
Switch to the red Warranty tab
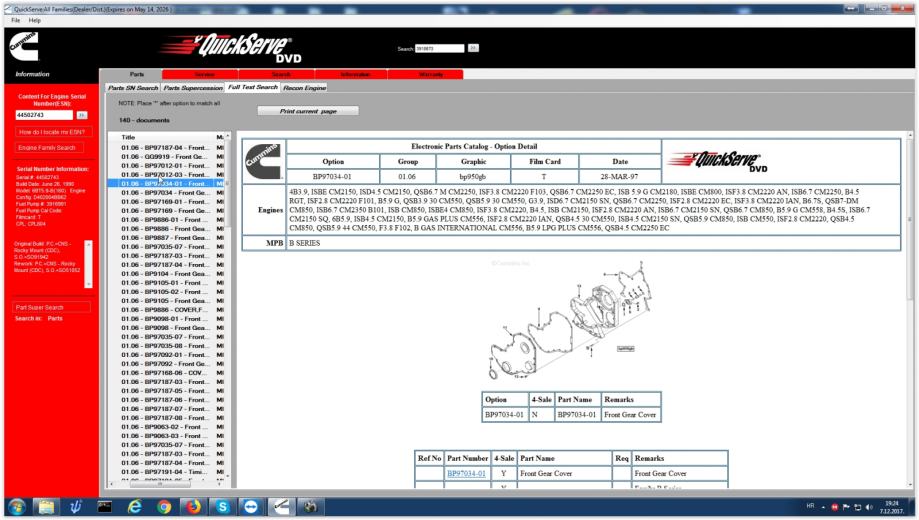[x=431, y=74]
